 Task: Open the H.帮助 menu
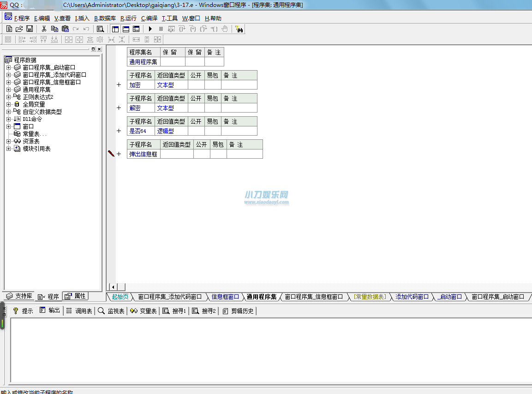click(x=213, y=18)
